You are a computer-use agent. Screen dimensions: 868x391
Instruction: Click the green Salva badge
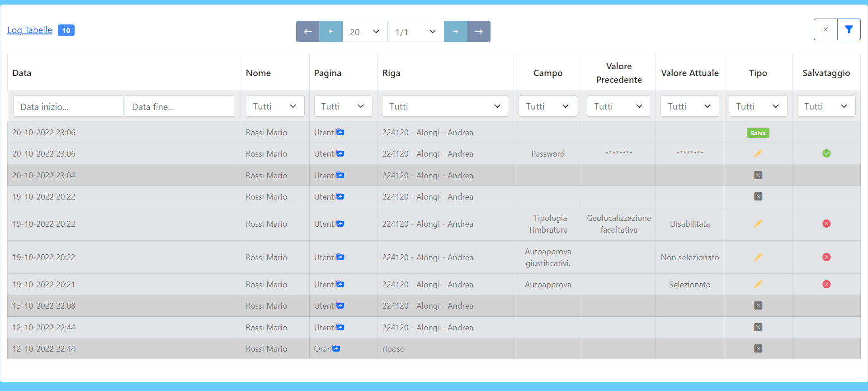click(x=758, y=133)
